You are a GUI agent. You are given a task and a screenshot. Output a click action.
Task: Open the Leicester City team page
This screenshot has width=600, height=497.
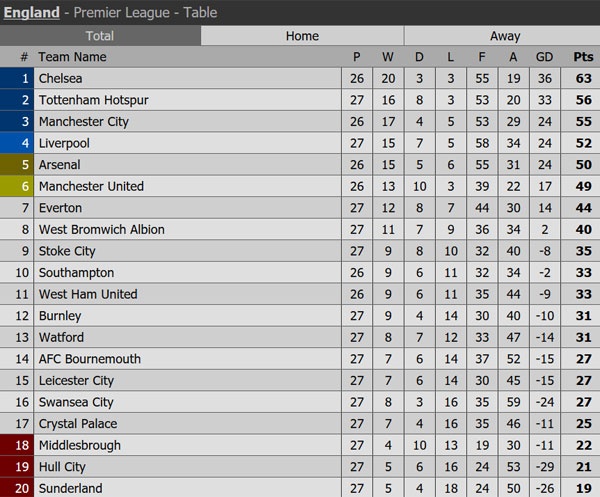[76, 380]
